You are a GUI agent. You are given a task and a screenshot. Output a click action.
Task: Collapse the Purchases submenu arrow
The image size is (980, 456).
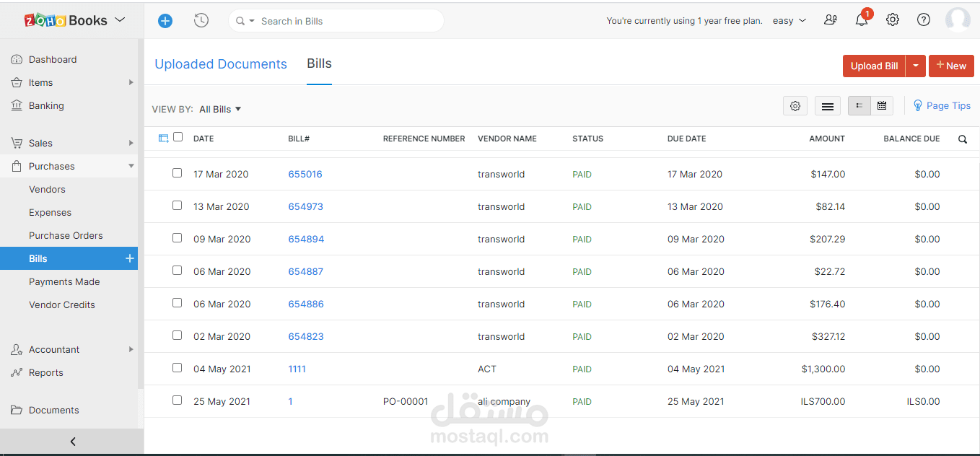(x=131, y=166)
